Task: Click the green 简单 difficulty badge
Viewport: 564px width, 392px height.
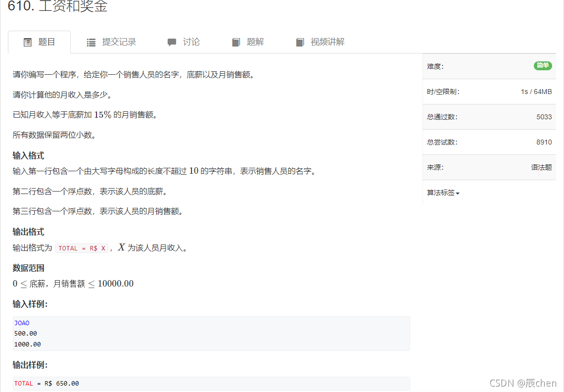Action: (x=543, y=65)
